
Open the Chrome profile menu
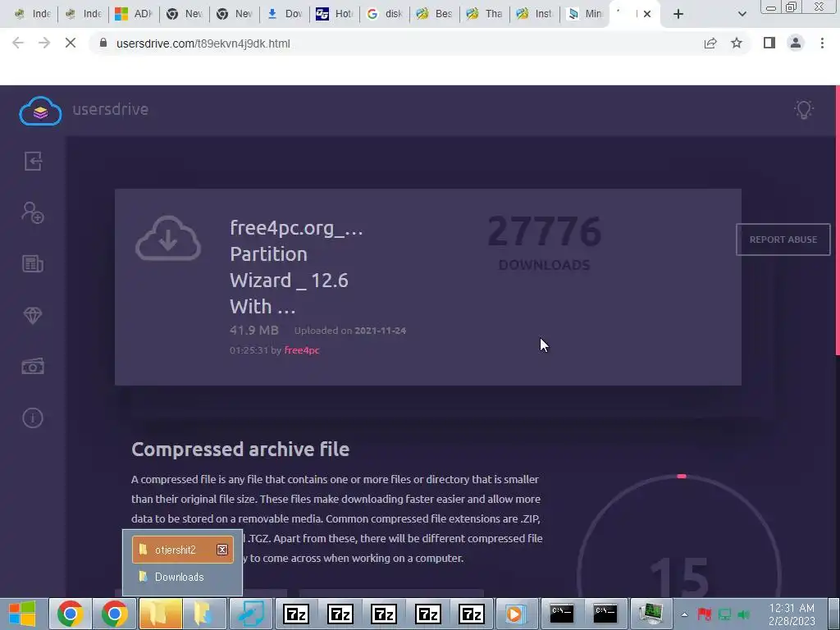(x=796, y=43)
